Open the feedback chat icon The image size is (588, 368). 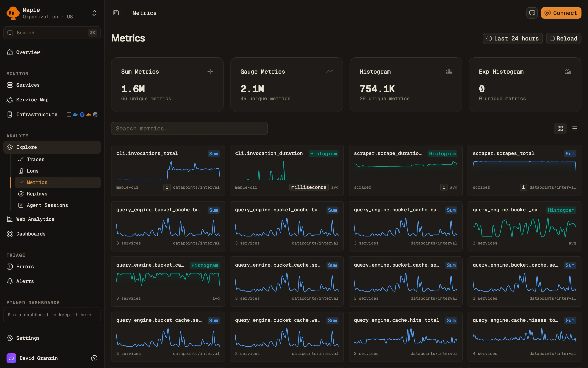point(532,13)
